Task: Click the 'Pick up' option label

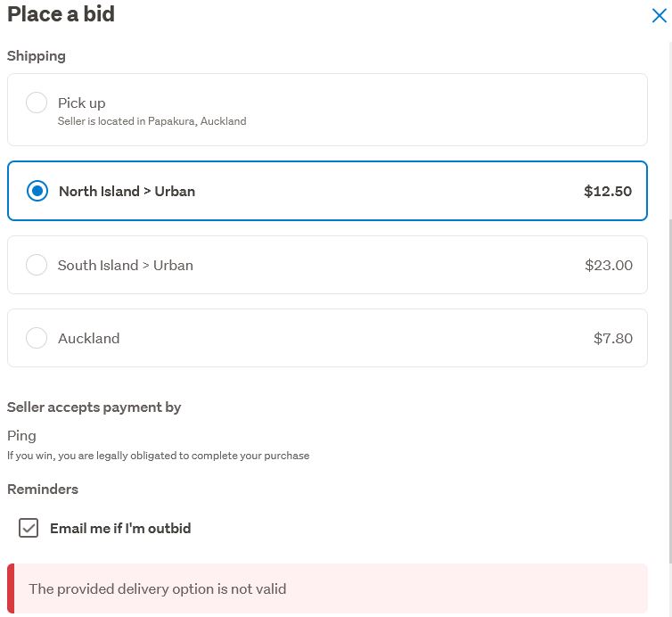Action: point(82,103)
